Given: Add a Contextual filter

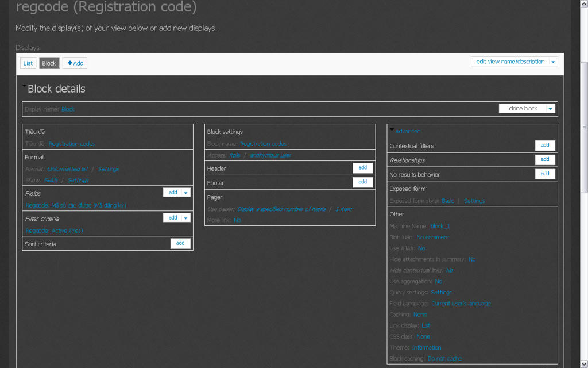Looking at the screenshot, I should [545, 145].
